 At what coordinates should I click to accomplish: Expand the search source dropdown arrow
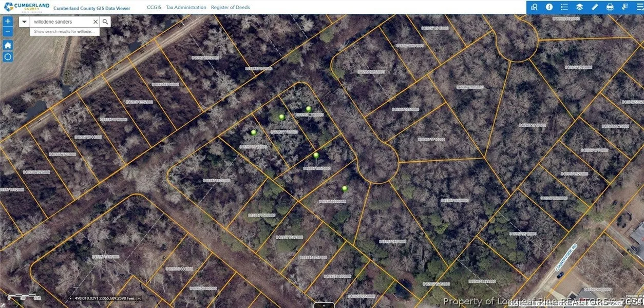[x=24, y=22]
